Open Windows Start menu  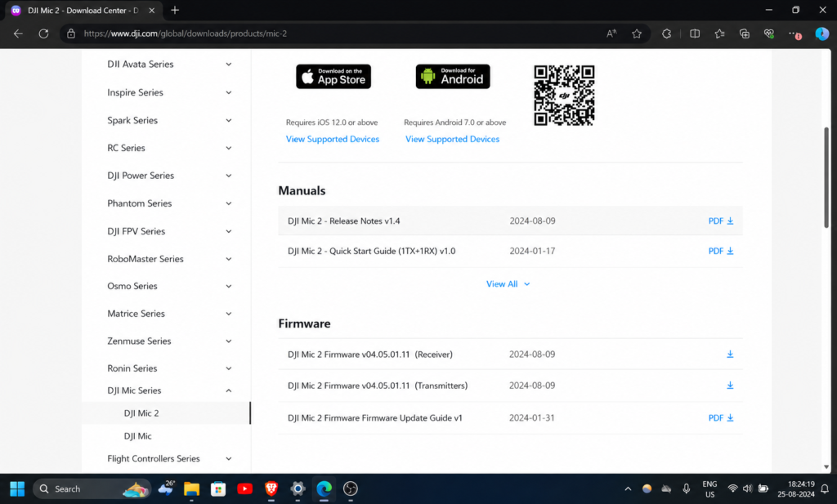(17, 488)
